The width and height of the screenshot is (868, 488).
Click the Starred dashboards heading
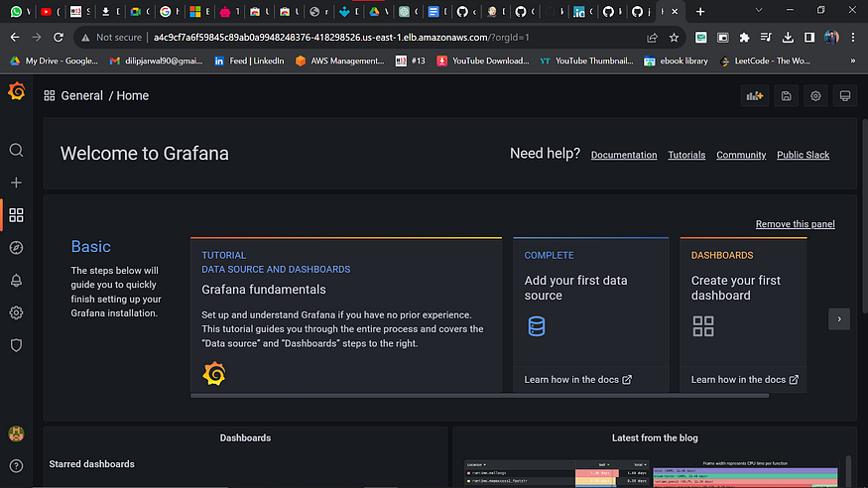(92, 464)
